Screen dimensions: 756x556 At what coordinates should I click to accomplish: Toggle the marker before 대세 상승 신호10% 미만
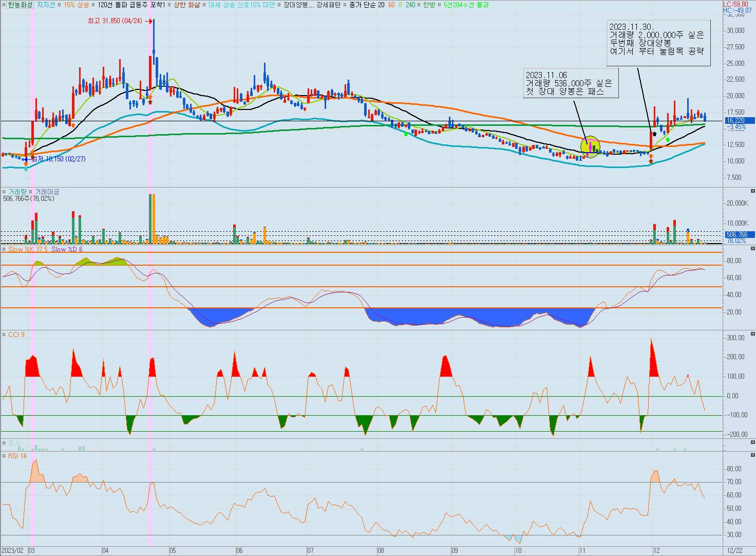click(204, 5)
